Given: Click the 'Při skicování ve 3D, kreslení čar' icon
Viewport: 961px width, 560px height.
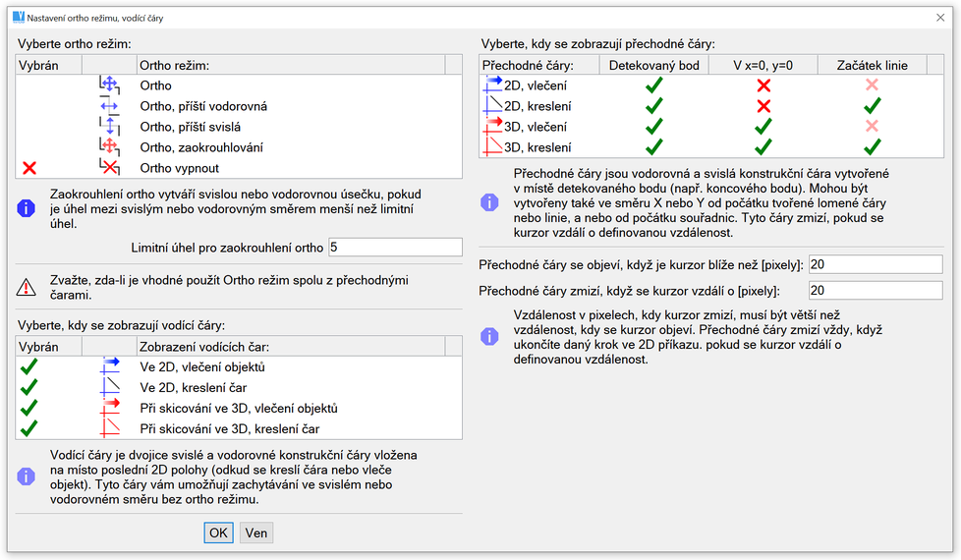Looking at the screenshot, I should (x=109, y=428).
